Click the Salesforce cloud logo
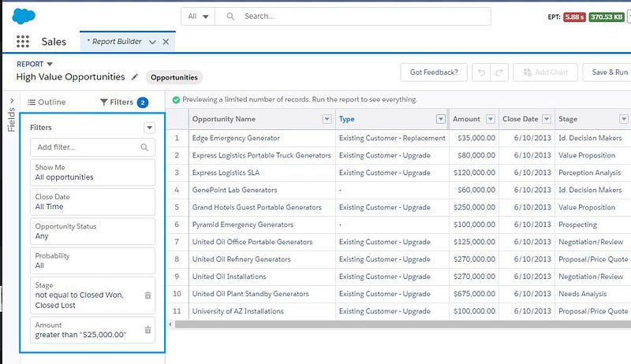 [x=22, y=16]
